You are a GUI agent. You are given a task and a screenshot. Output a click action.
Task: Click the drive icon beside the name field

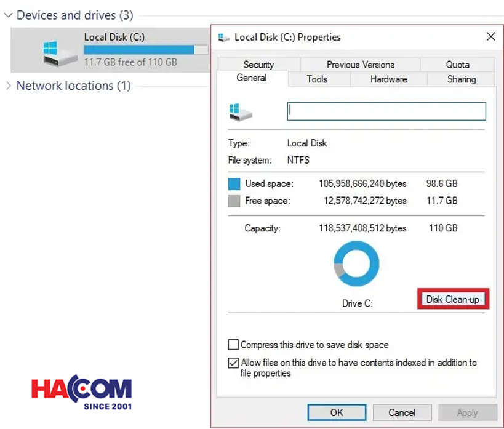[241, 111]
